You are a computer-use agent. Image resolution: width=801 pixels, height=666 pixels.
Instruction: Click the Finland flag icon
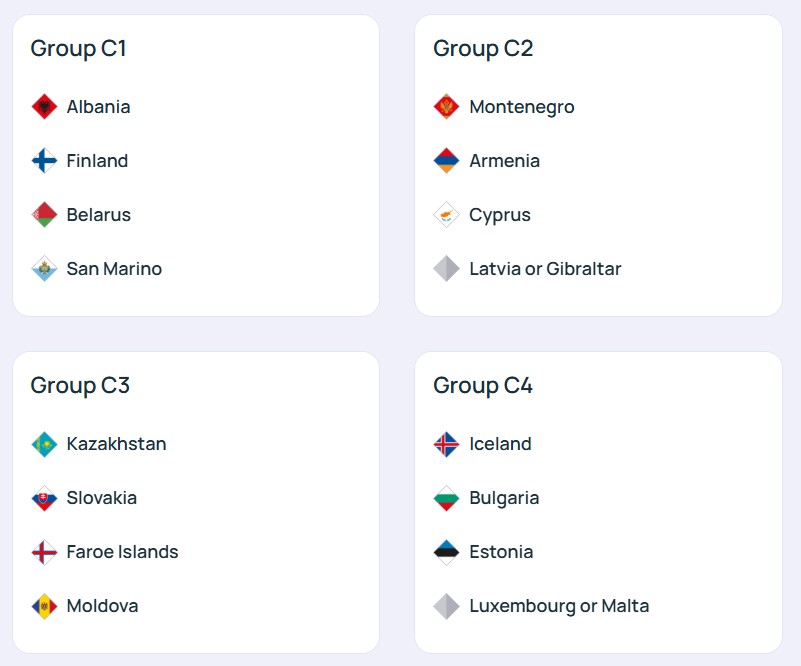(x=44, y=161)
